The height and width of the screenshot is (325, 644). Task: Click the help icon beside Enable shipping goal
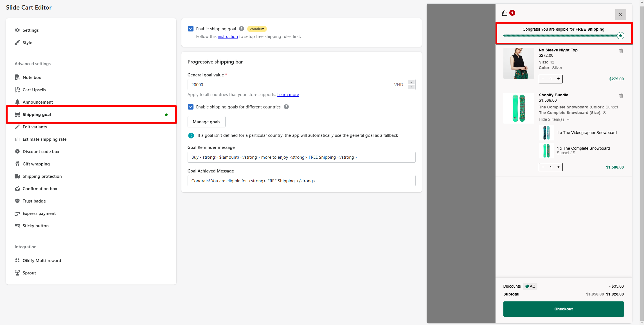pyautogui.click(x=241, y=29)
